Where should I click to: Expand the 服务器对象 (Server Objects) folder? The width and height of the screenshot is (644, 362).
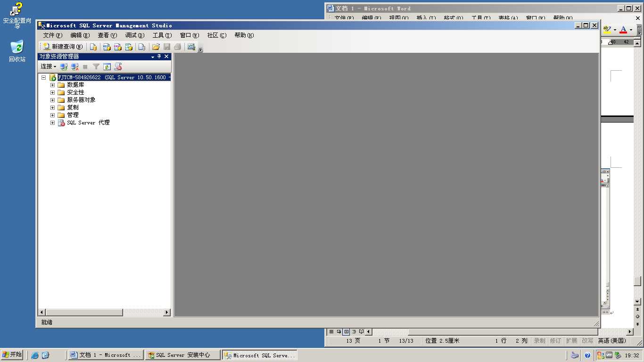point(53,100)
